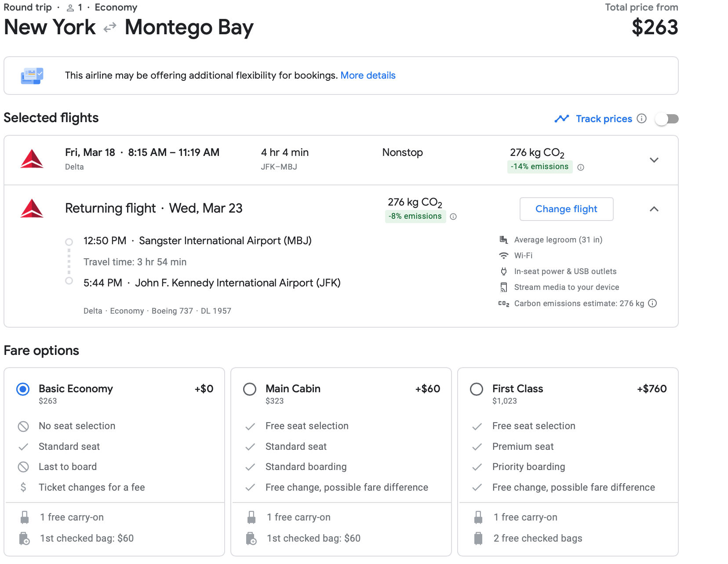
Task: Click Basic Economy Ticket changes for a fee
Action: (92, 488)
